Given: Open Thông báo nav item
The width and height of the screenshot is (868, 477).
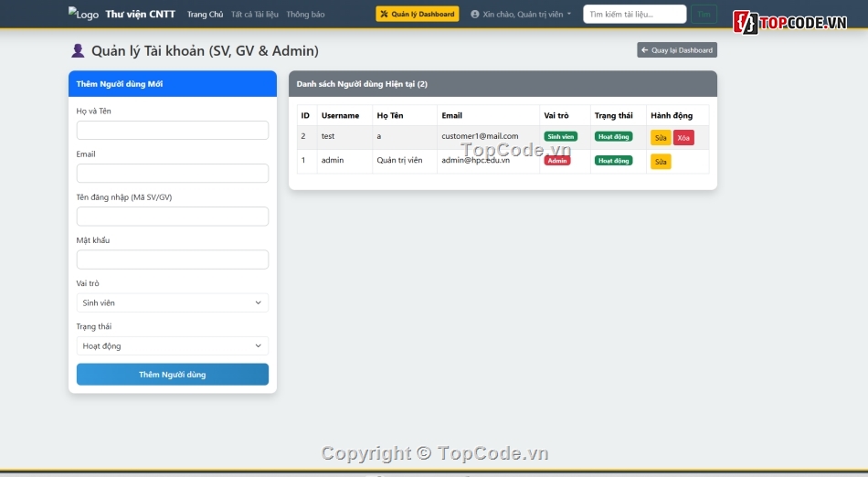Looking at the screenshot, I should (305, 15).
